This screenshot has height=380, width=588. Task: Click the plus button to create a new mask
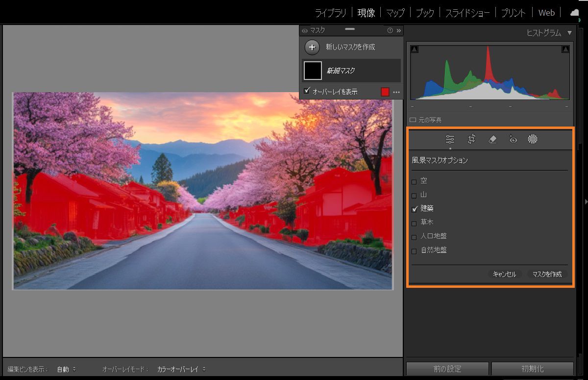coord(312,47)
